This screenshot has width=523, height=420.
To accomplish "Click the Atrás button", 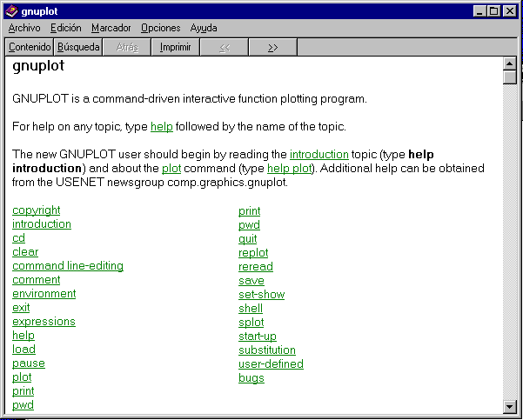I will coord(127,47).
